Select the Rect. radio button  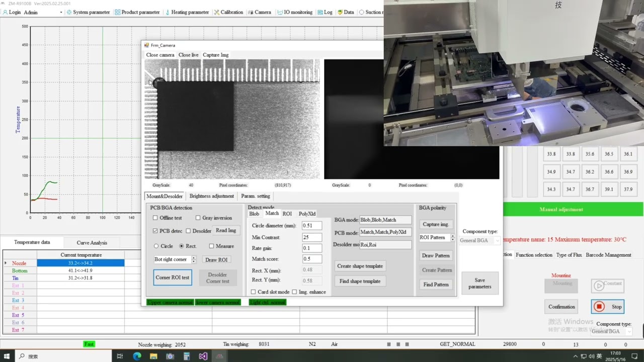point(182,246)
